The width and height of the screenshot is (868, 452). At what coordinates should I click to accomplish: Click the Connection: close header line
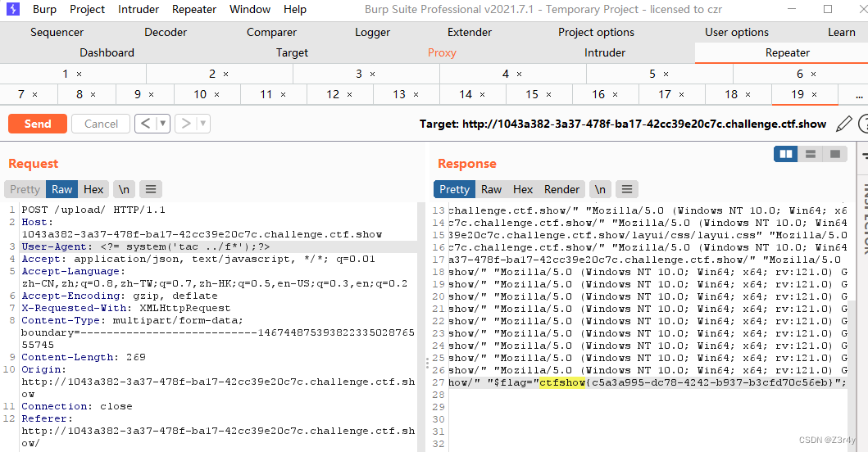point(77,406)
